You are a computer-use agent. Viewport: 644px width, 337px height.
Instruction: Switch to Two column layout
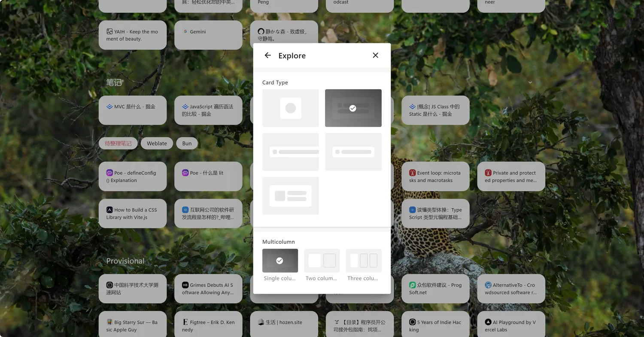(322, 261)
